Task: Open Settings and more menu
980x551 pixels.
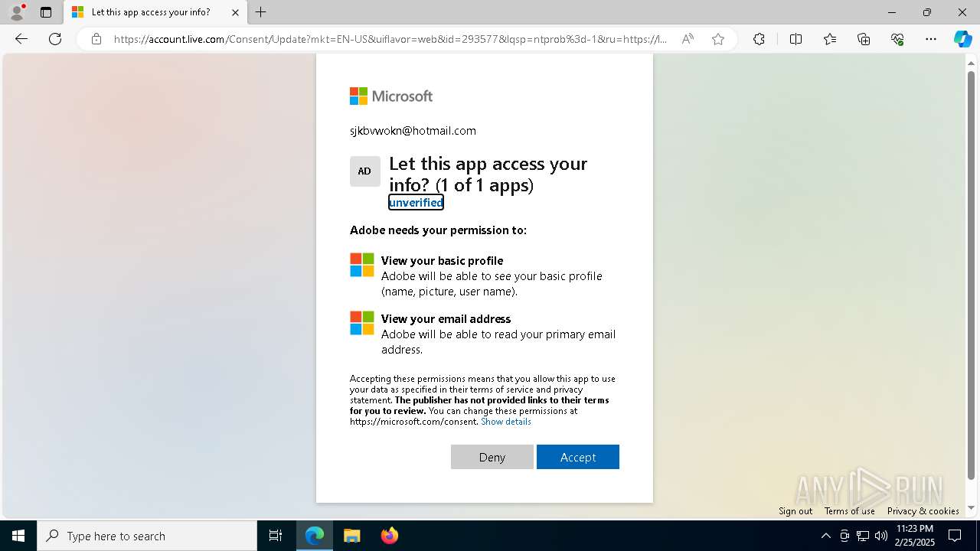Action: [931, 39]
